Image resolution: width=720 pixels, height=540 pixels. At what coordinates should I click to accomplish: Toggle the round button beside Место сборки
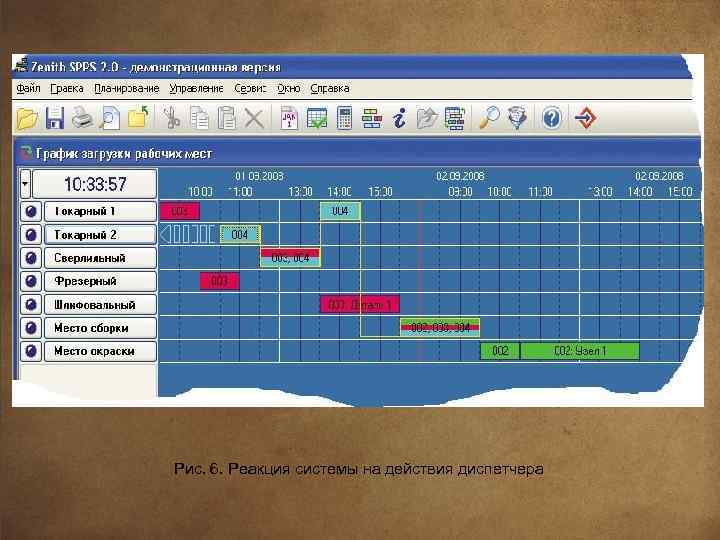point(31,328)
